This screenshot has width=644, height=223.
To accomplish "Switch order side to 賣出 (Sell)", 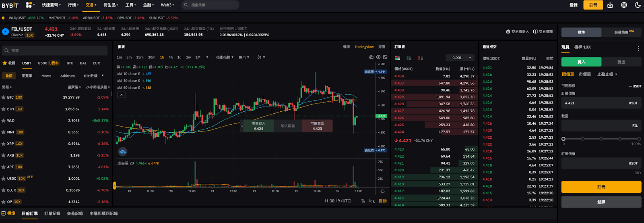I will [x=621, y=62].
